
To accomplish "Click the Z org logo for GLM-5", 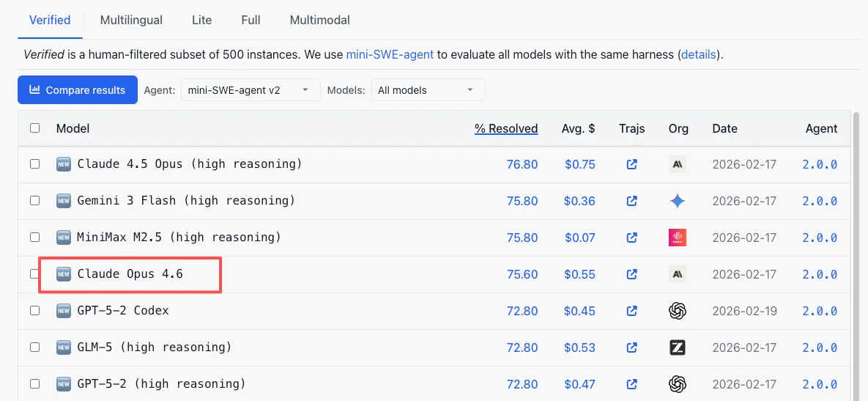I will click(678, 347).
